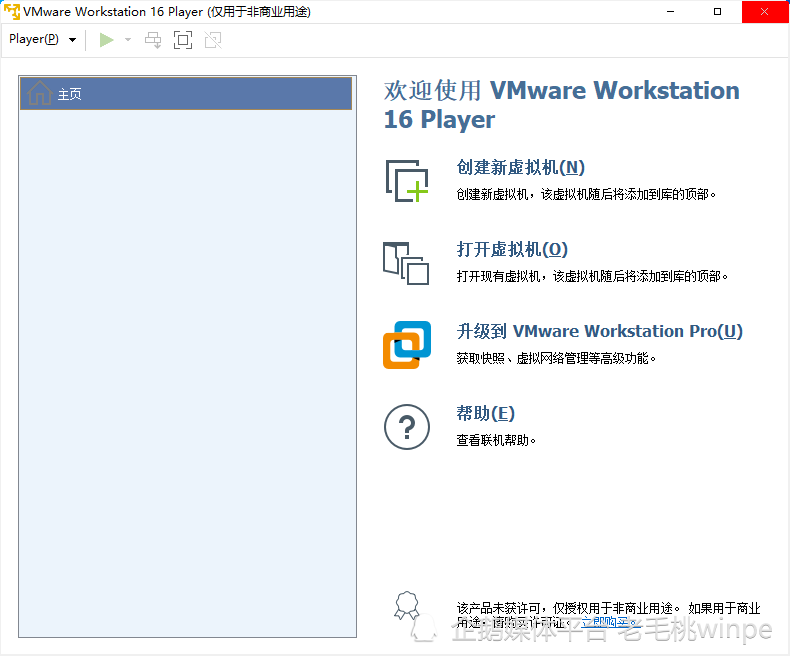
Task: Maximize the VMware Player window
Action: [717, 12]
